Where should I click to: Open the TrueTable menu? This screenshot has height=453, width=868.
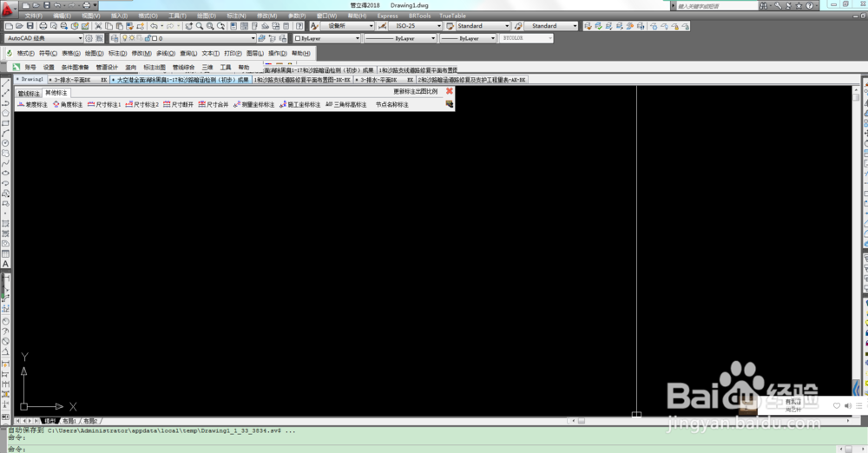(x=452, y=16)
